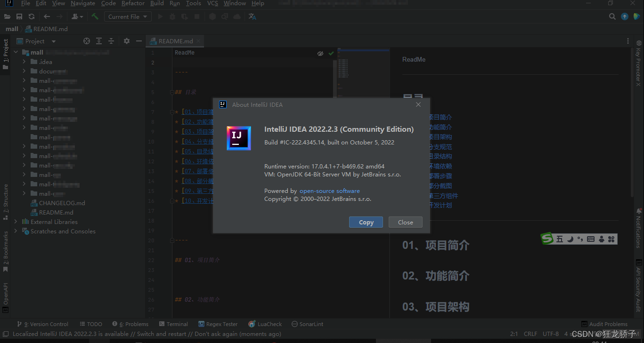
Task: Click the UTF-8 encoding in the status bar
Action: click(551, 334)
